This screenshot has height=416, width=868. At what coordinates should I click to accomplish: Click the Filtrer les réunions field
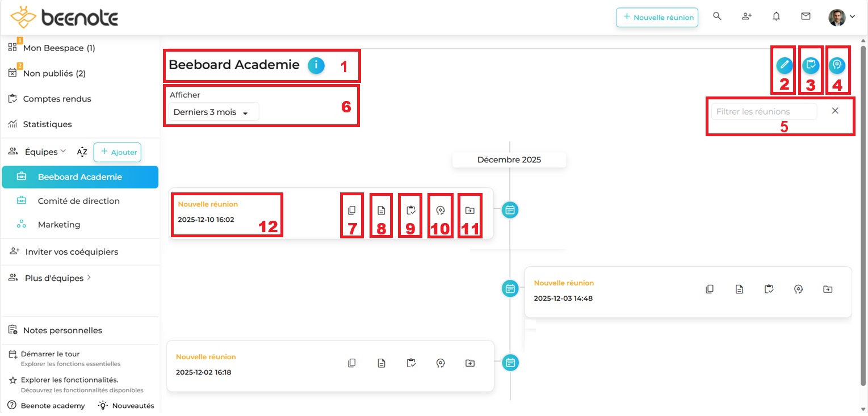[764, 112]
